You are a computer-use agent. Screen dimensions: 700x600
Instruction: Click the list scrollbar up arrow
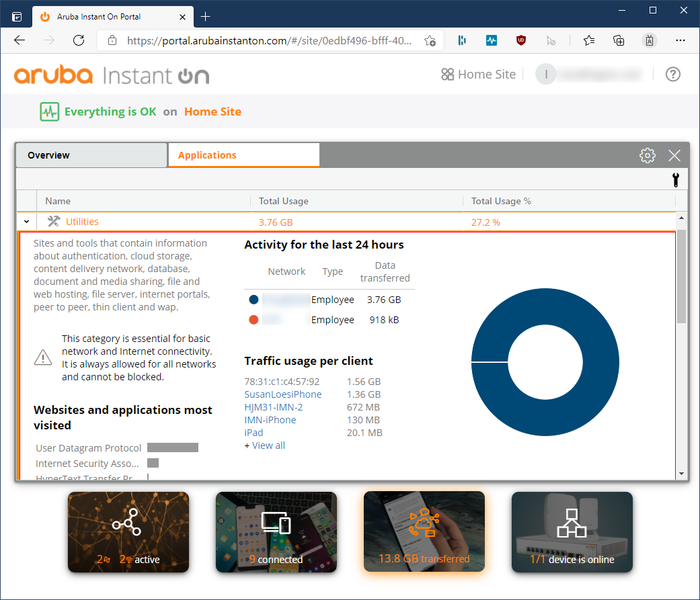[x=681, y=218]
